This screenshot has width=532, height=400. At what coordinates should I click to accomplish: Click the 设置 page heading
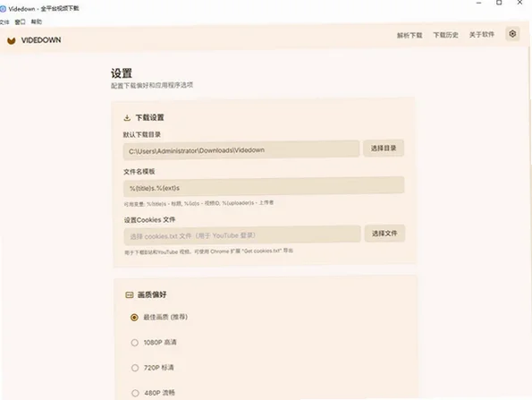(x=122, y=73)
